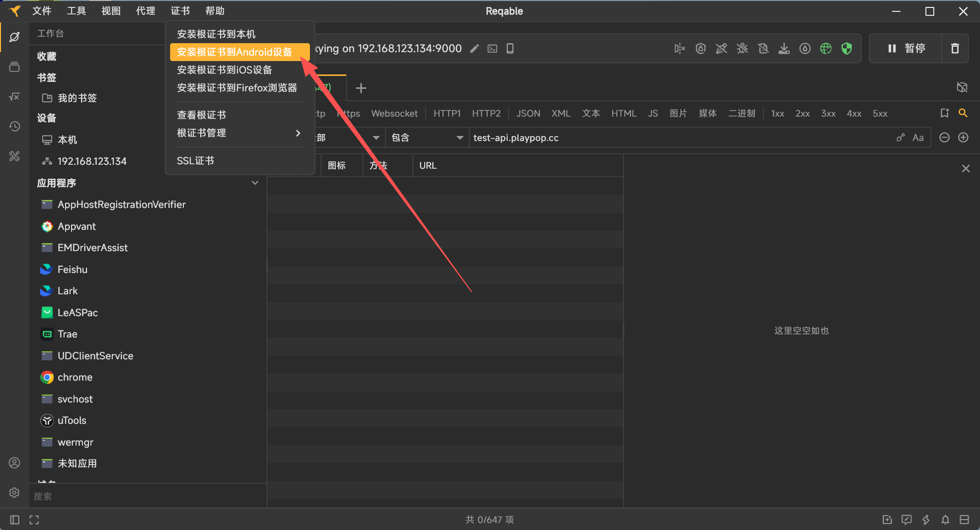Screen dimensions: 980x530
Task: Select 安装根证书到Android设备 menu entry
Action: (x=234, y=52)
